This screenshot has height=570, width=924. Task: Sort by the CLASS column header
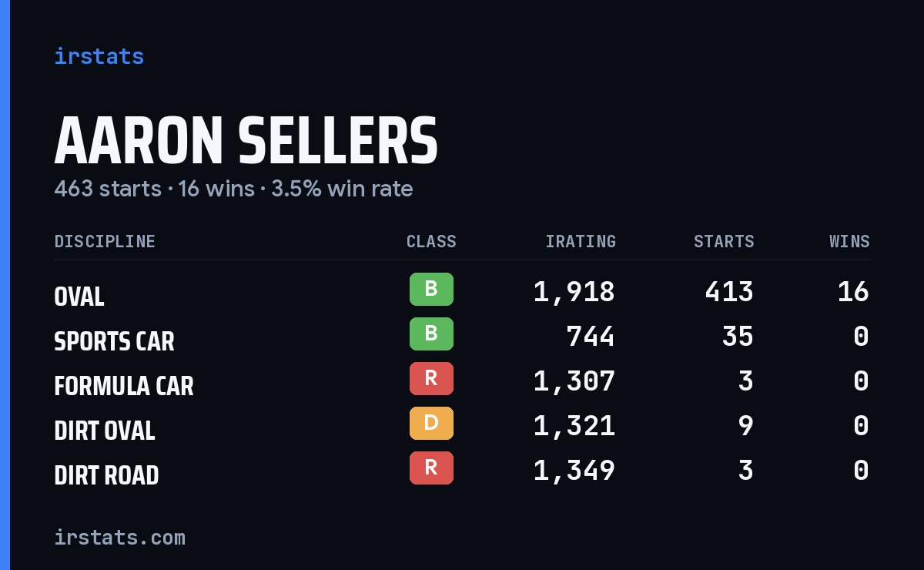(x=431, y=241)
